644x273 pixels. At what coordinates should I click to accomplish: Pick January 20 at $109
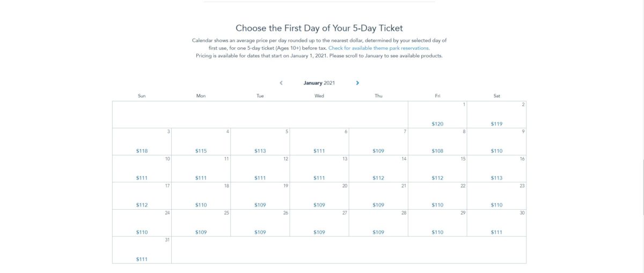point(319,195)
